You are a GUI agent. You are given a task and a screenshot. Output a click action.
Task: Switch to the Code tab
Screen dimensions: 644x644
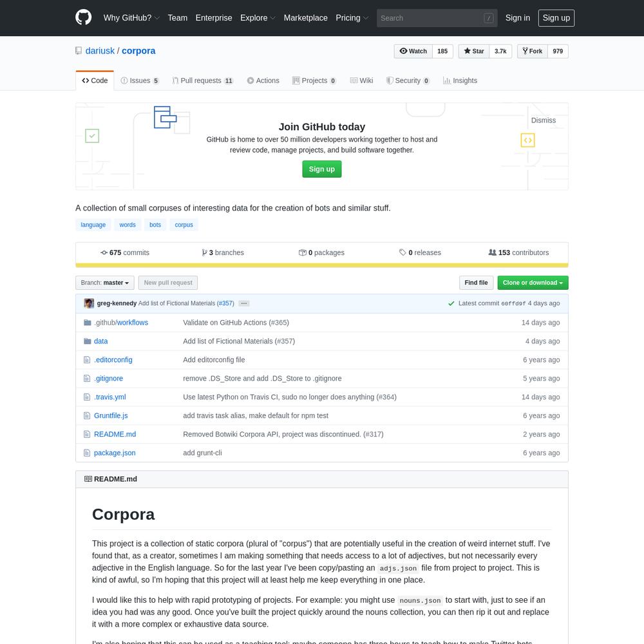[95, 80]
